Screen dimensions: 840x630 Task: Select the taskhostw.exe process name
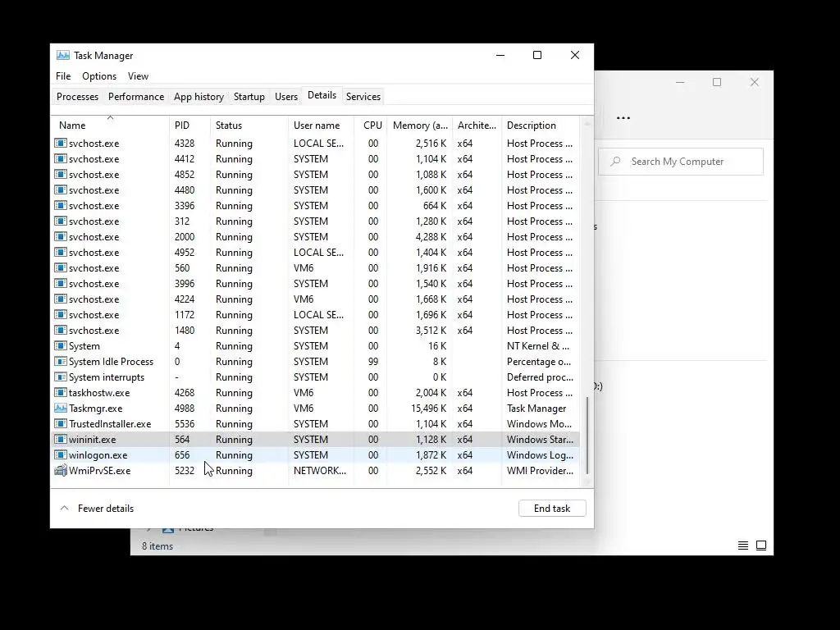click(x=99, y=393)
